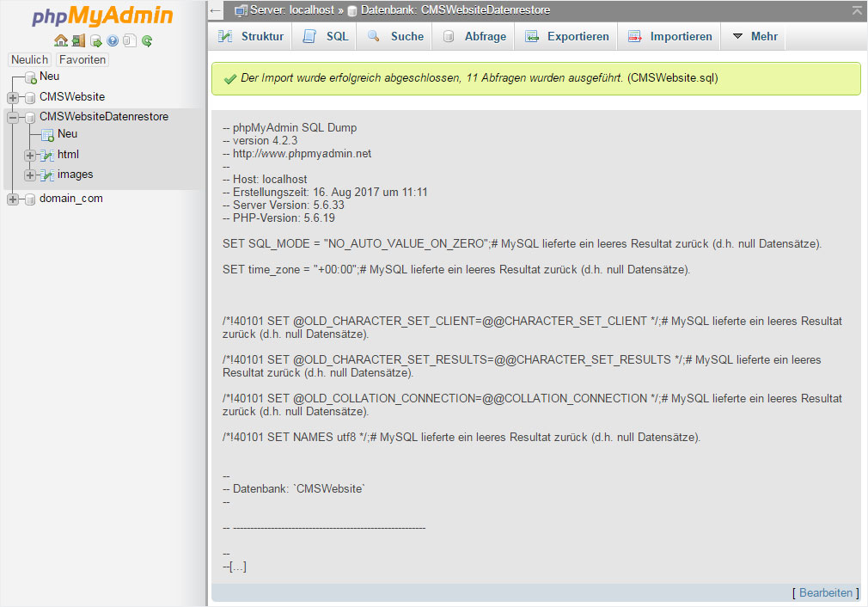Click the 'SET time_zone' statement line

pos(456,270)
